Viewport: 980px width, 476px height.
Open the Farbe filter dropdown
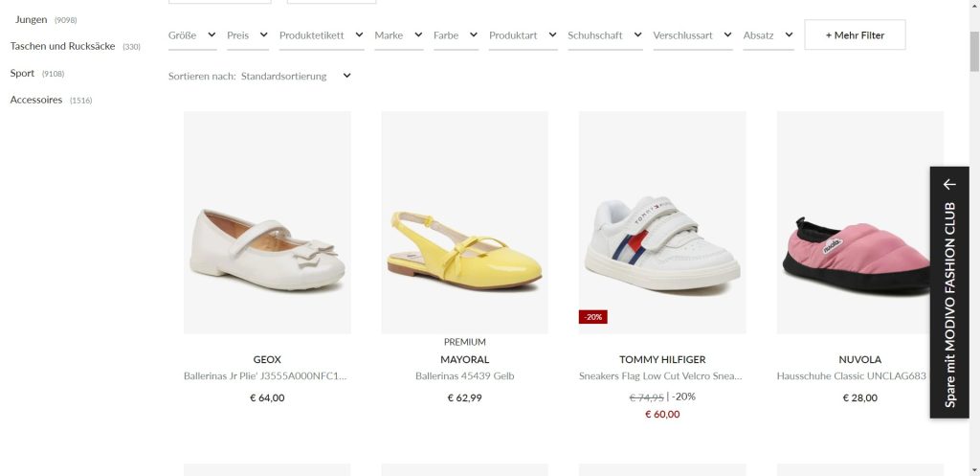[x=455, y=35]
